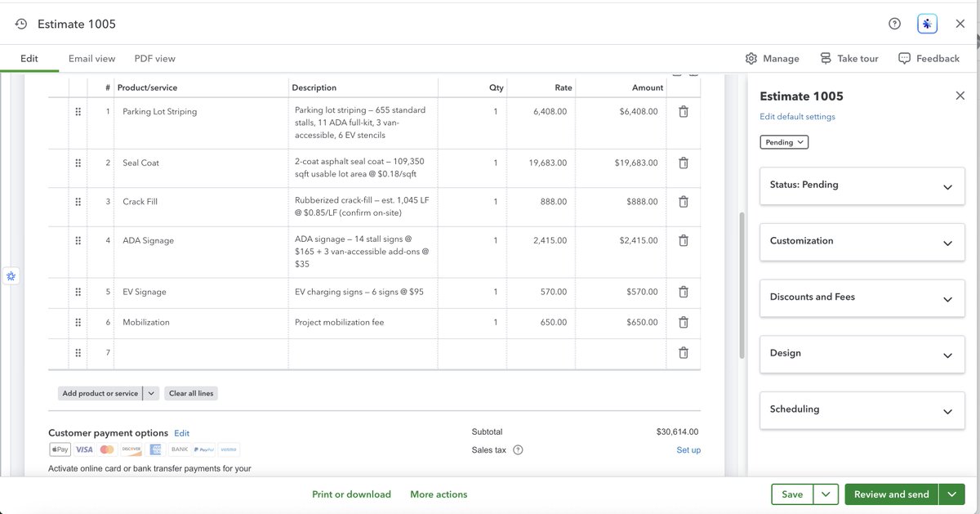The width and height of the screenshot is (980, 514).
Task: Expand the Discounts and Fees section
Action: [x=862, y=297]
